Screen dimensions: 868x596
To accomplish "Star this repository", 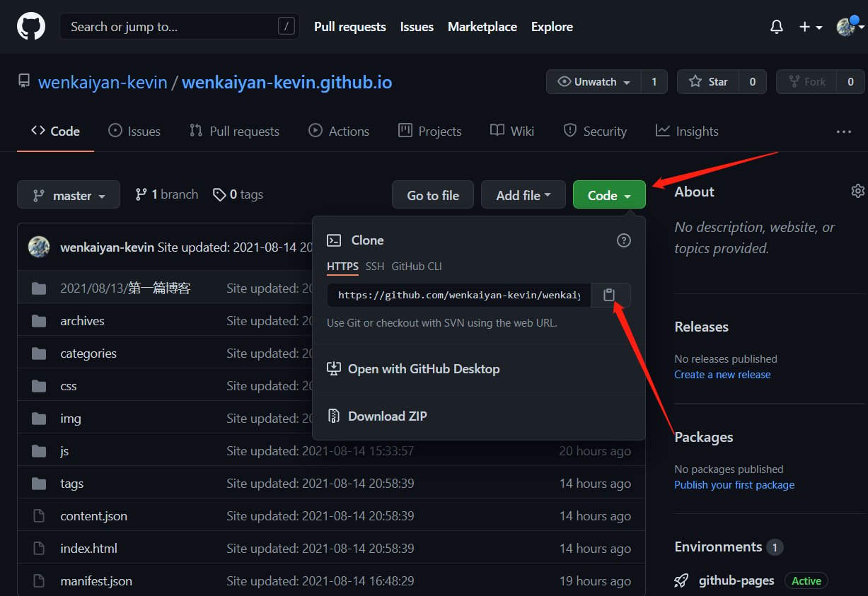I will click(x=708, y=82).
